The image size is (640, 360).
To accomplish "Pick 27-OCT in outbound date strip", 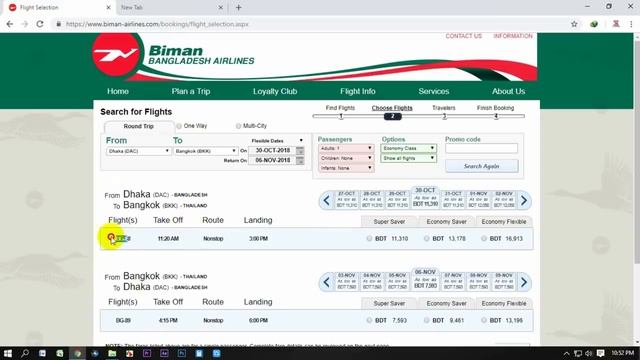I will (x=347, y=199).
